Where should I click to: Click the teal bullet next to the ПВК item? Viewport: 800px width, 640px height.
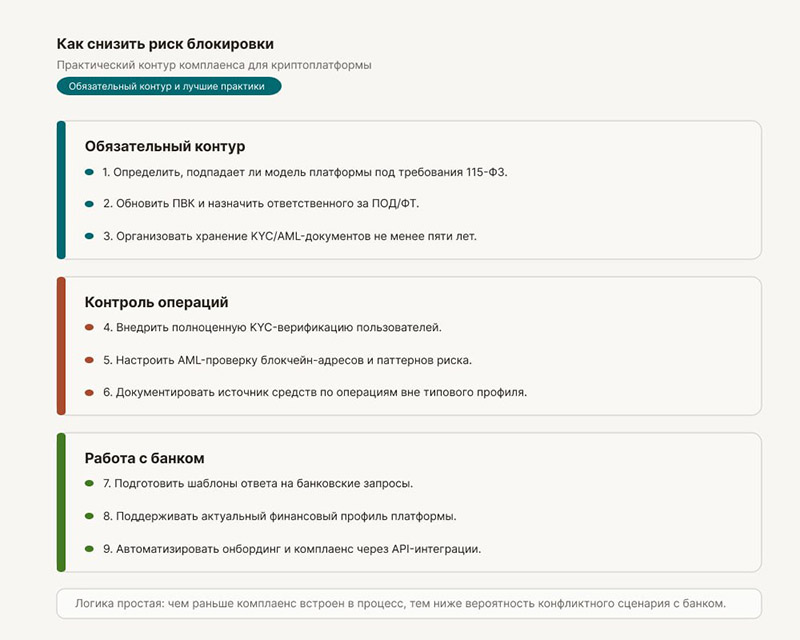click(89, 204)
